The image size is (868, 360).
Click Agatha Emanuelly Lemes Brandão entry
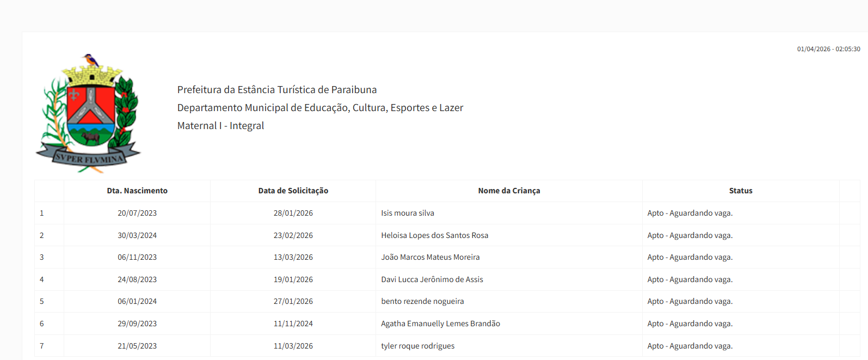coord(440,324)
